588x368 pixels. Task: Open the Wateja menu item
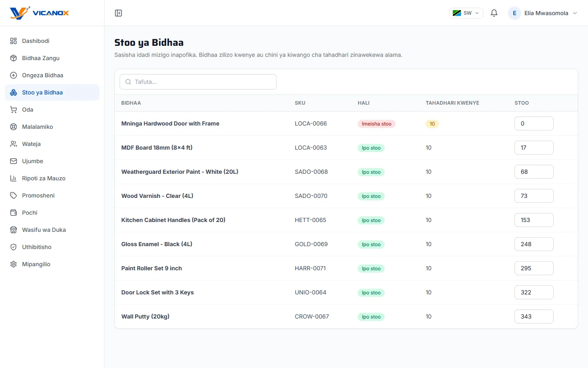pyautogui.click(x=52, y=144)
